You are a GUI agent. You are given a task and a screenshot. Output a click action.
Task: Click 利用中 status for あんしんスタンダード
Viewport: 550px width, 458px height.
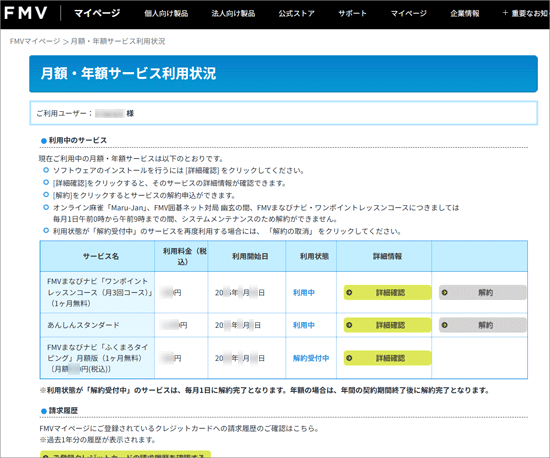(x=304, y=325)
